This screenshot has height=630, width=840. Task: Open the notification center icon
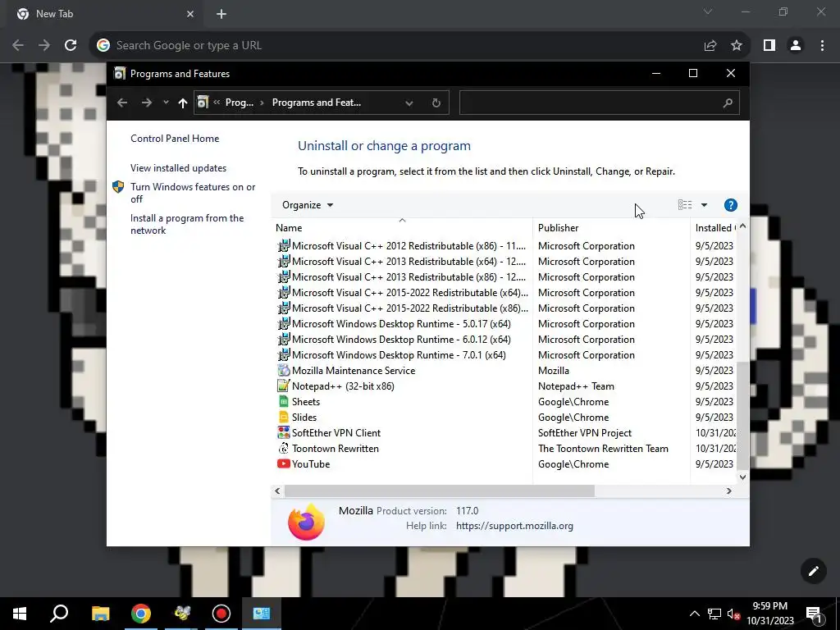click(814, 614)
